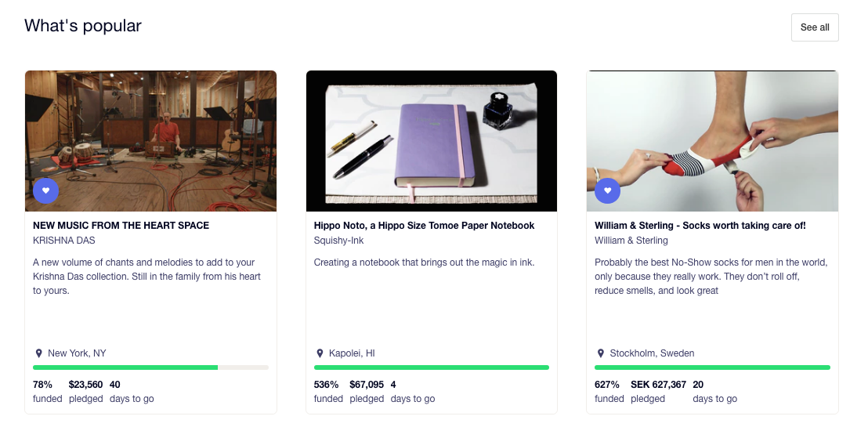Select the purple notebook project thumbnail
Viewport: 868px width, 438px height.
pos(432,141)
